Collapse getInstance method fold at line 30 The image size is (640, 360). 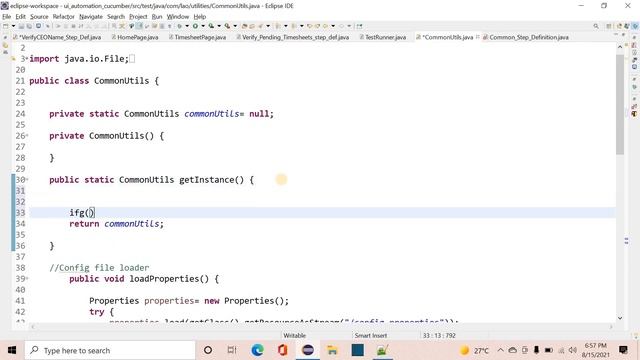[27, 180]
